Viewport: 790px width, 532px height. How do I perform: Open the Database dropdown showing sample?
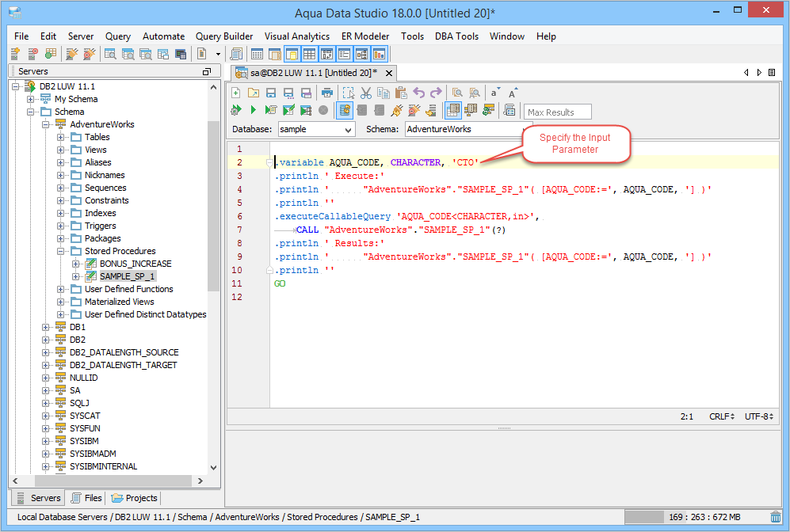pyautogui.click(x=315, y=129)
